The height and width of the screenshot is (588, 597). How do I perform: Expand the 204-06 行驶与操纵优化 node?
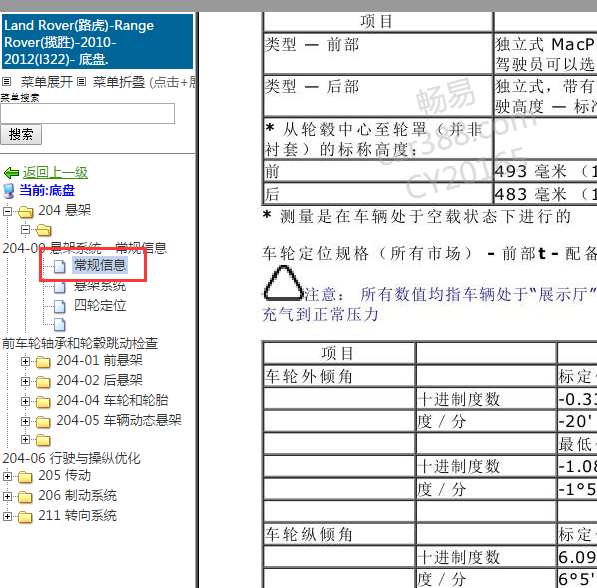[x=26, y=439]
